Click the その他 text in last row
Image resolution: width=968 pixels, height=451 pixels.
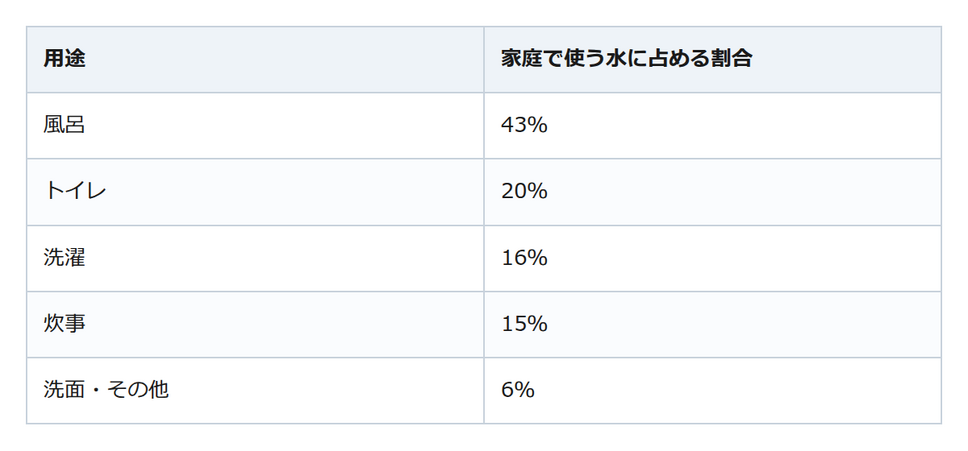tap(137, 391)
